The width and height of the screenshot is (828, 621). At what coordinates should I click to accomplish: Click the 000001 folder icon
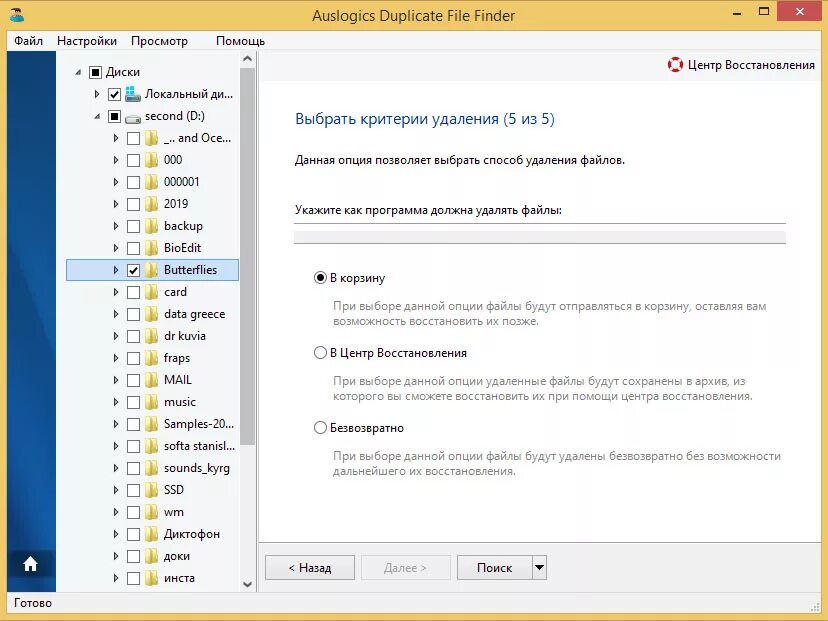coord(151,182)
